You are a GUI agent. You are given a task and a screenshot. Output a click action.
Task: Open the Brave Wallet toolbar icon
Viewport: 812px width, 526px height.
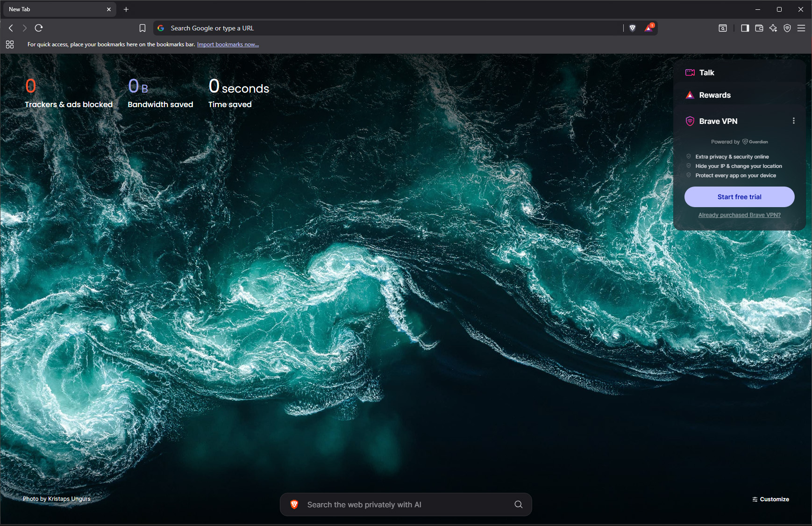pos(759,28)
